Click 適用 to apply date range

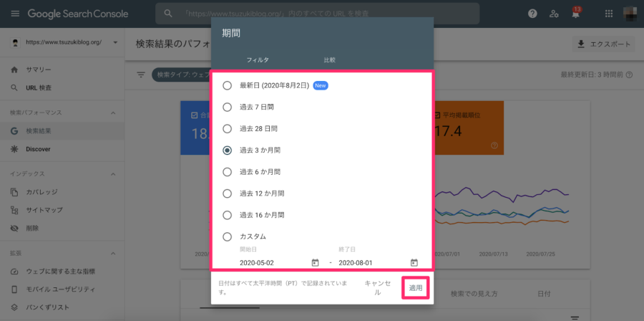pos(416,288)
